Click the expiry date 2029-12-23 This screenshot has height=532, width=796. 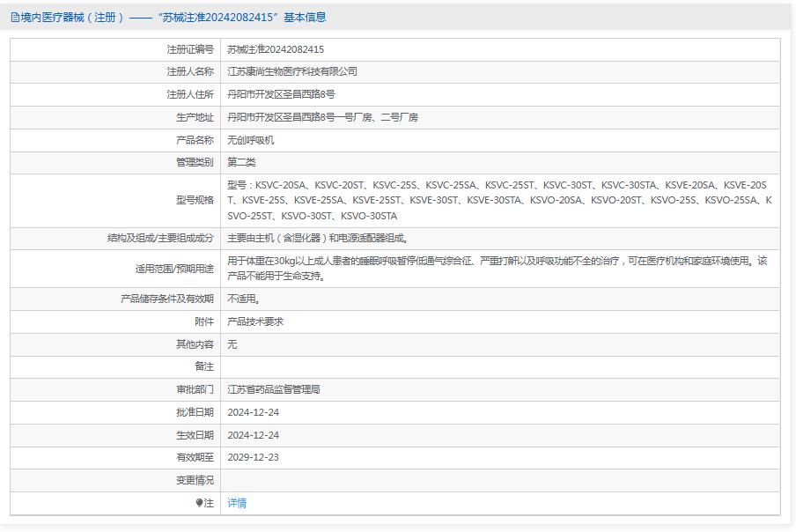point(253,457)
